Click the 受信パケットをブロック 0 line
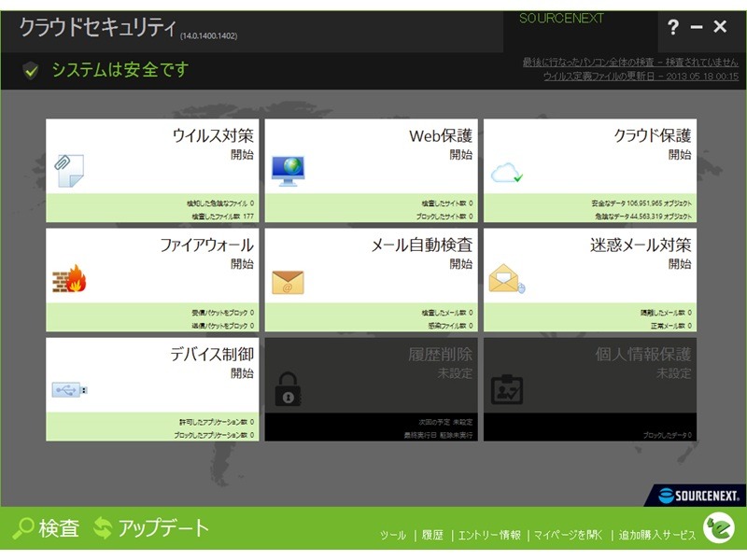This screenshot has height=560, width=747. pos(223,313)
